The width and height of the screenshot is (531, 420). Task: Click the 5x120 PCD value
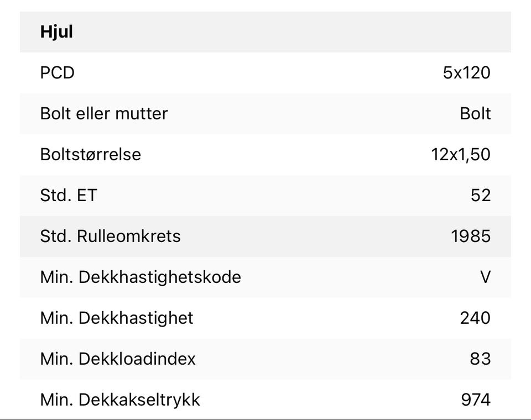466,72
